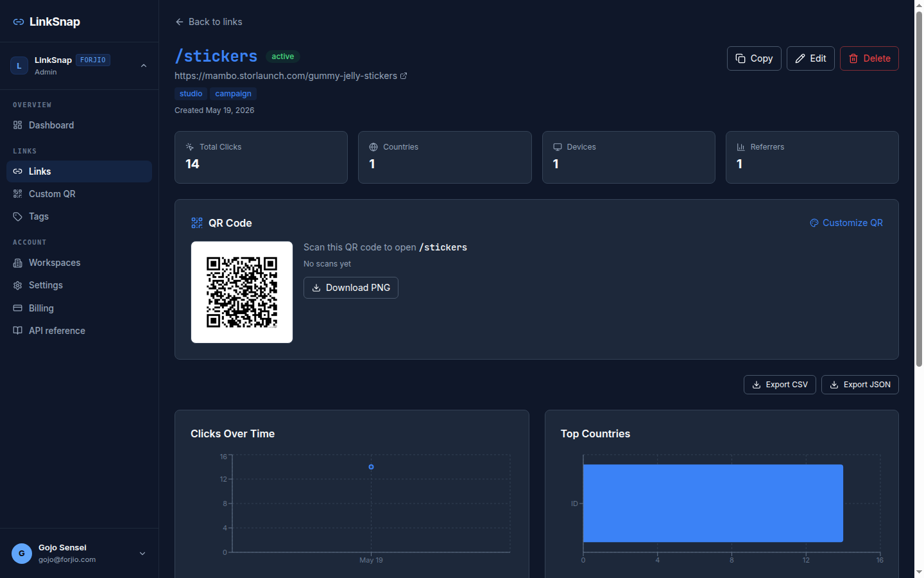Click the L workspace avatar

pyautogui.click(x=19, y=66)
